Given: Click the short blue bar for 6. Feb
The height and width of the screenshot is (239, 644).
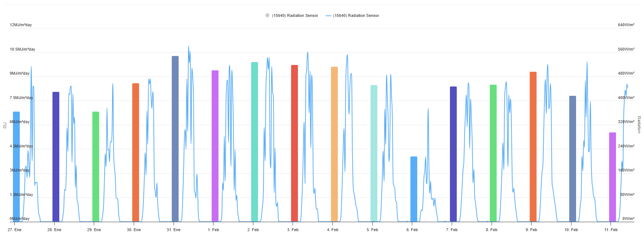Looking at the screenshot, I should (x=414, y=189).
